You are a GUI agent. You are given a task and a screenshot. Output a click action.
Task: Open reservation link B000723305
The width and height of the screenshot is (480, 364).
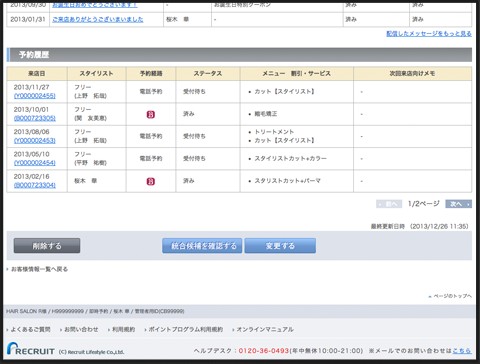coord(35,118)
